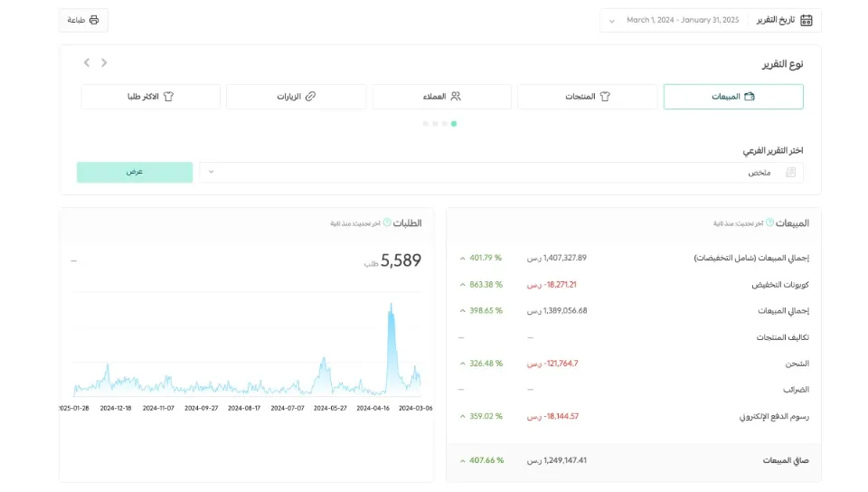The height and width of the screenshot is (492, 868).
Task: Click the طباعة print button
Action: click(83, 20)
